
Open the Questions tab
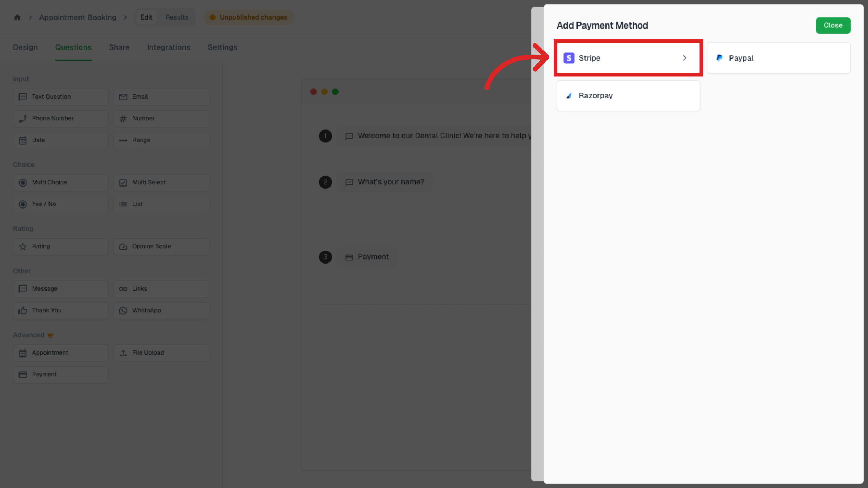click(x=73, y=47)
